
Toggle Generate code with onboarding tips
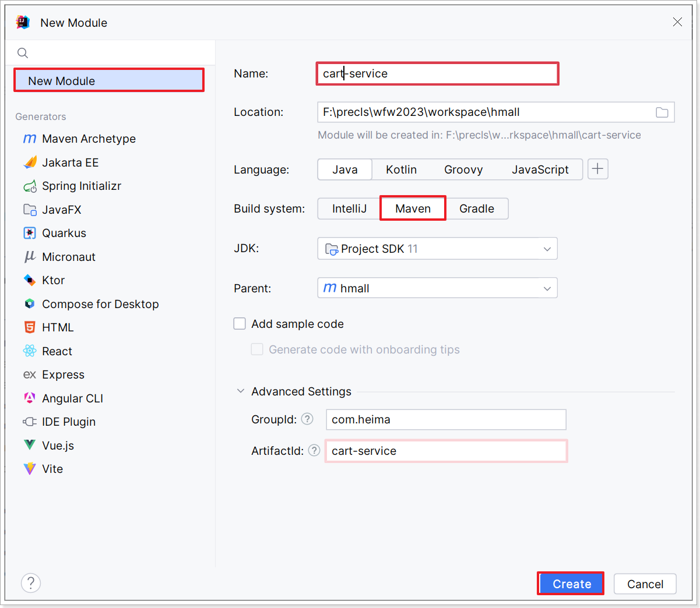coord(257,349)
